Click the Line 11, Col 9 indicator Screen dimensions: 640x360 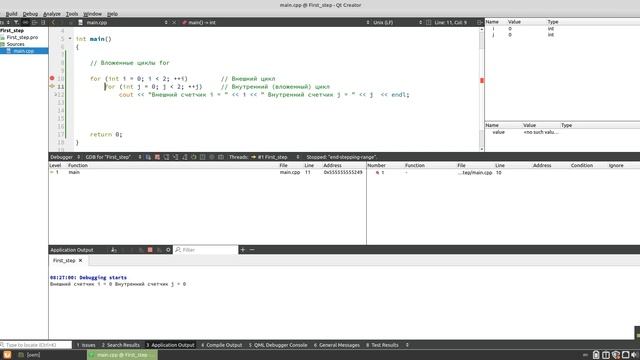tap(451, 22)
